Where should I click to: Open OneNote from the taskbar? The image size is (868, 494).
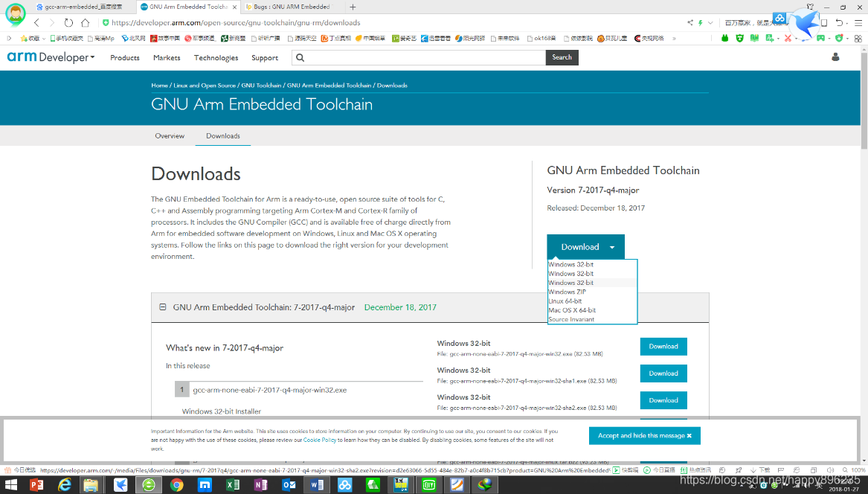261,485
